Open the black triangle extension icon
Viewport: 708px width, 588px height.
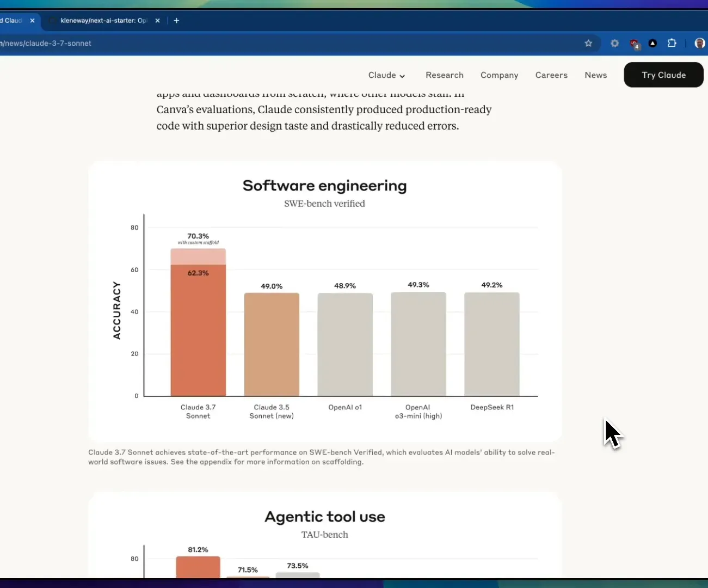[653, 43]
